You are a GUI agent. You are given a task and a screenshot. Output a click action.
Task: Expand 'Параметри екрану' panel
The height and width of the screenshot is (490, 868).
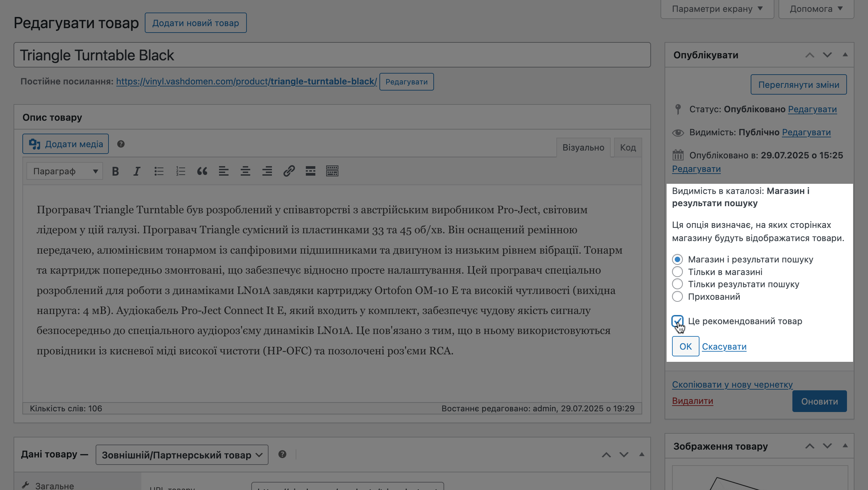[717, 8]
